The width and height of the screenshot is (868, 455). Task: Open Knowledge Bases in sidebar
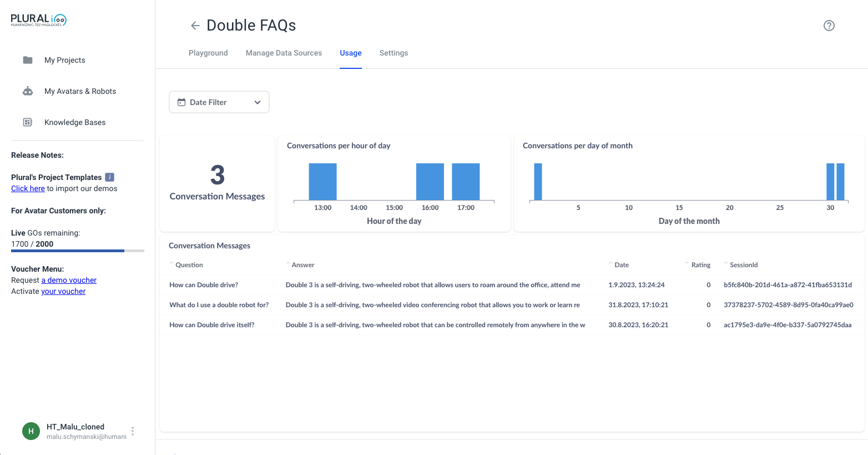pos(75,122)
